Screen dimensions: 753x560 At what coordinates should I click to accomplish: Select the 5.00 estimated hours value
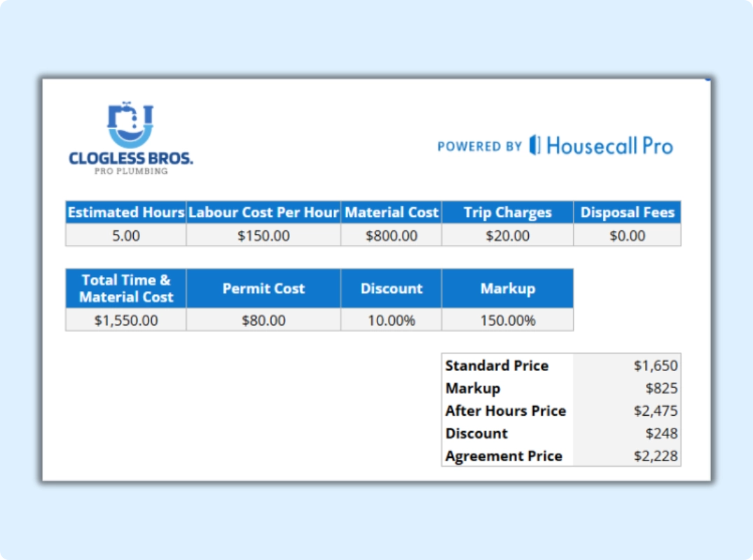[125, 235]
